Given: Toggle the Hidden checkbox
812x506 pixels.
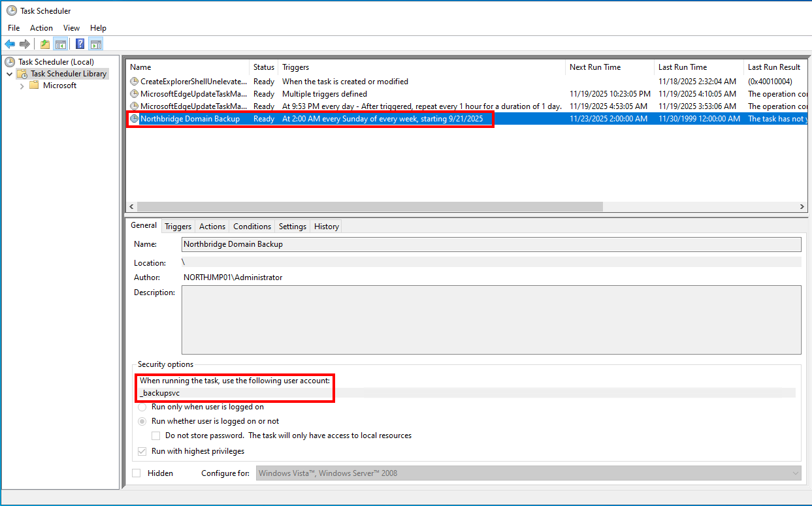Looking at the screenshot, I should [137, 473].
